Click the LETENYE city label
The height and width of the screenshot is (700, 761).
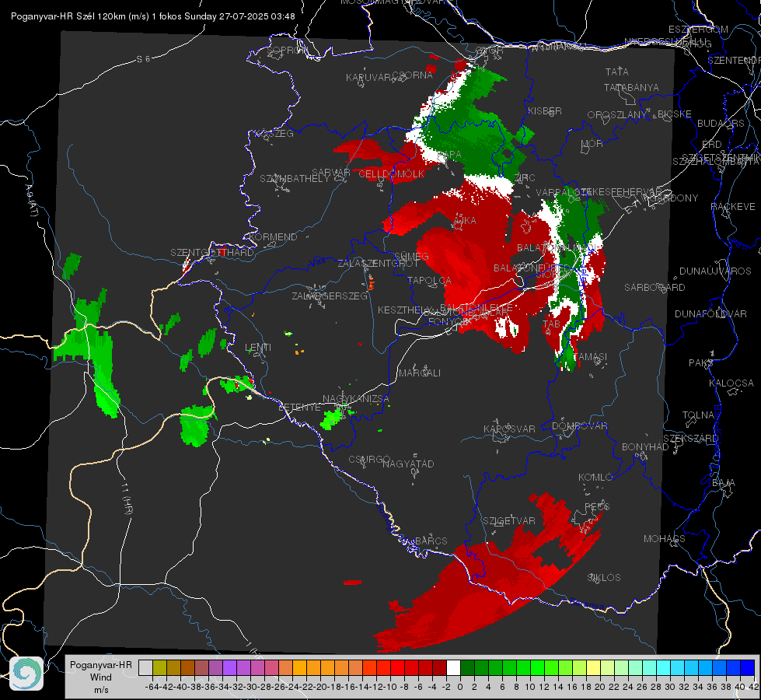[299, 408]
